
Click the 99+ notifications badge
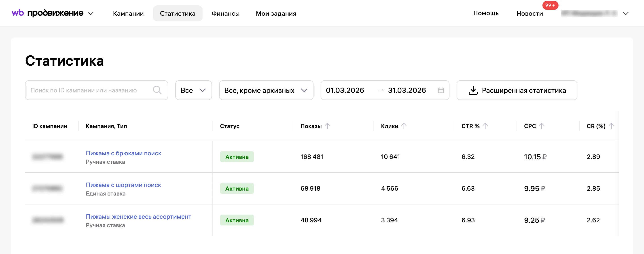pyautogui.click(x=550, y=5)
